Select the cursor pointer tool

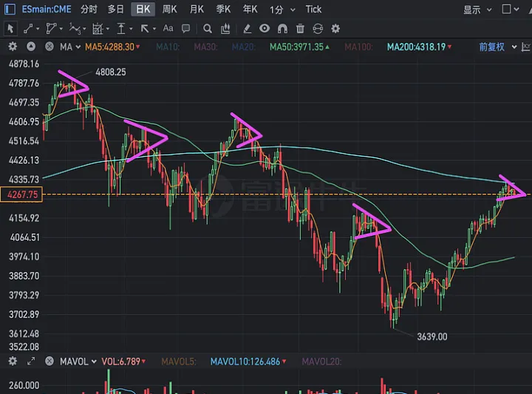click(x=10, y=29)
